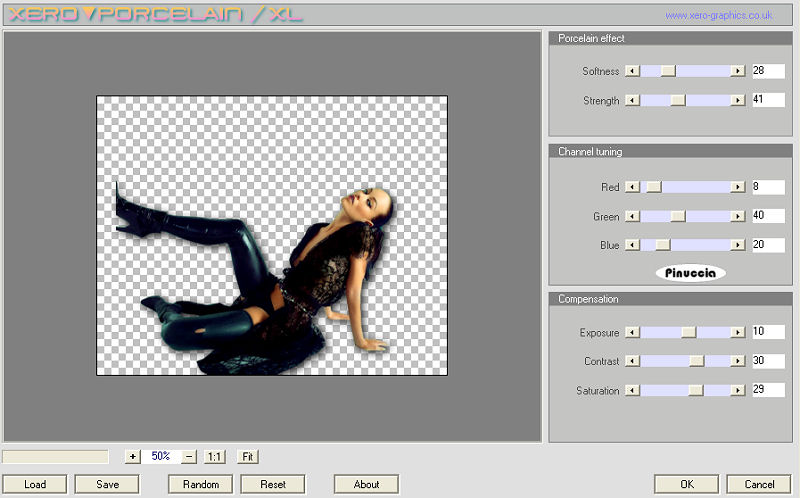Image resolution: width=800 pixels, height=498 pixels.
Task: Click the Strength slider right arrow
Action: pyautogui.click(x=738, y=101)
